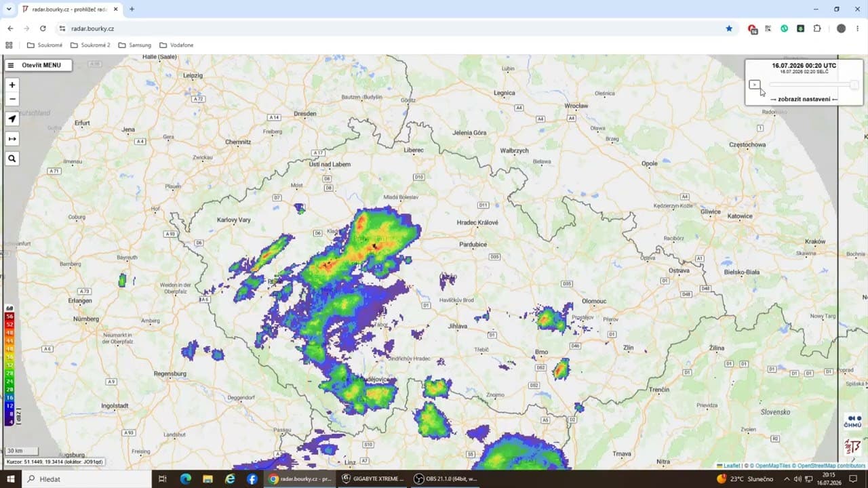This screenshot has width=868, height=488.
Task: Click the Windows Start button
Action: tap(10, 479)
